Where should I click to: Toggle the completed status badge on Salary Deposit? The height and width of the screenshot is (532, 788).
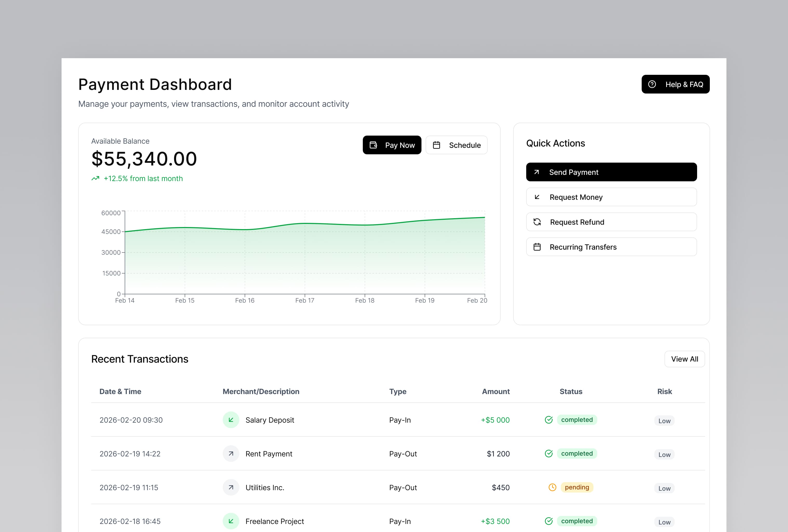point(577,420)
